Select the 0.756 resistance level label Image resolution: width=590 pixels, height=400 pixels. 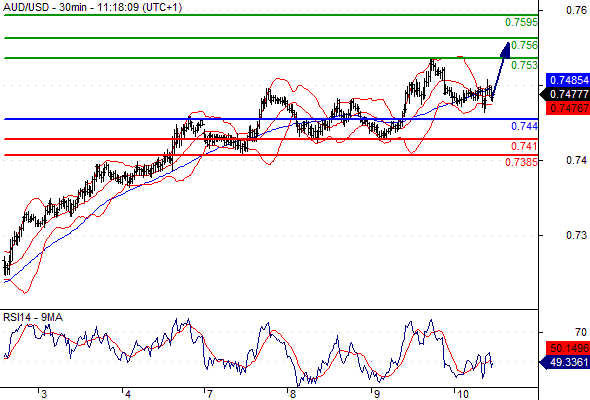tap(525, 45)
